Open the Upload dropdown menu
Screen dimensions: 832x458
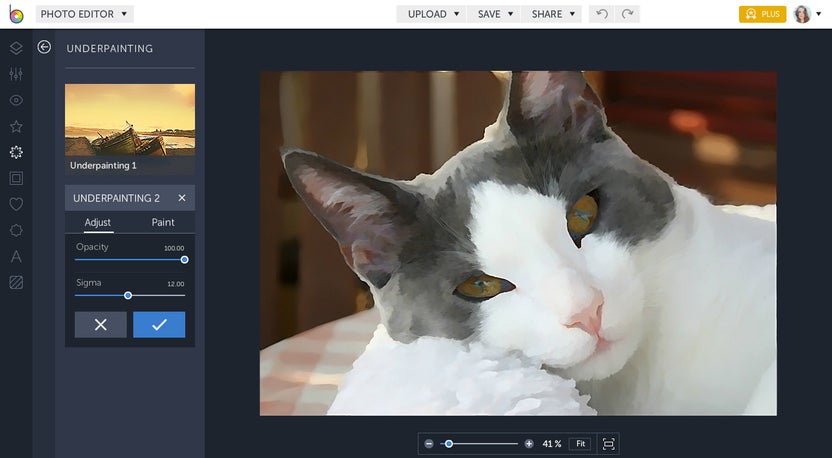[x=431, y=14]
